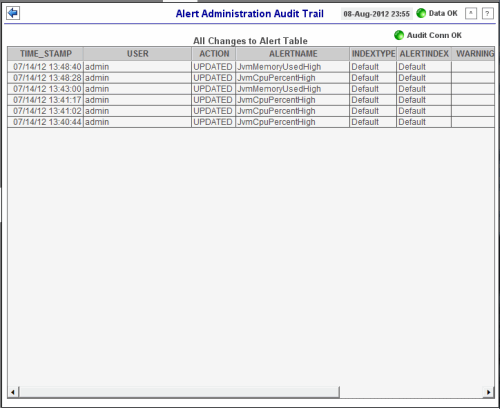Click the caret button beside help
Image resolution: width=500 pixels, height=409 pixels.
coord(471,13)
